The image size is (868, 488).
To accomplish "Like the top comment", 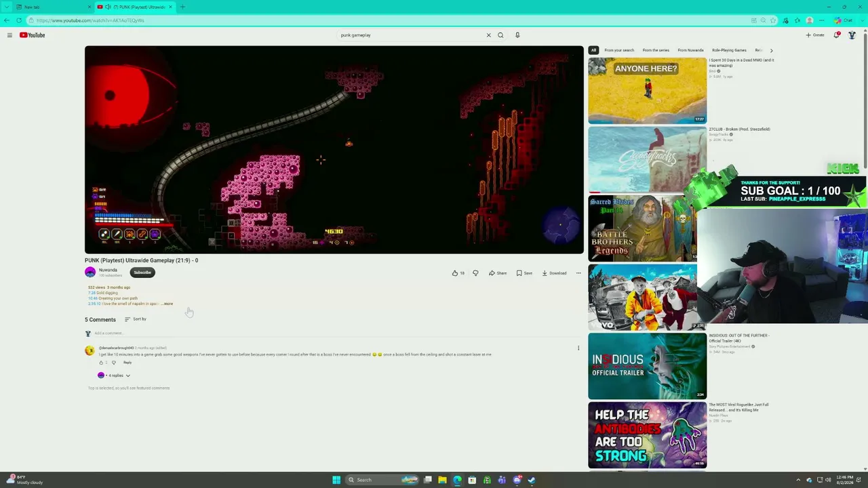I will (x=101, y=363).
